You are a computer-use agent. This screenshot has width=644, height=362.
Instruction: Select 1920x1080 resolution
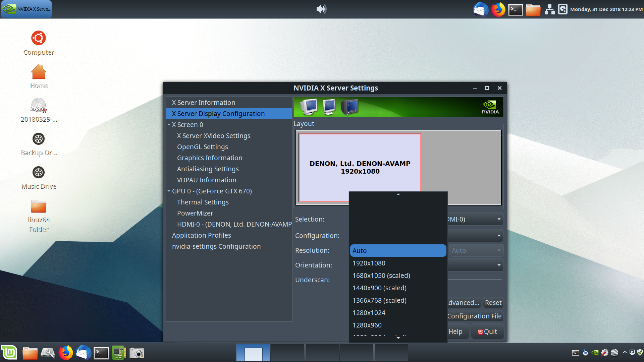coord(398,263)
